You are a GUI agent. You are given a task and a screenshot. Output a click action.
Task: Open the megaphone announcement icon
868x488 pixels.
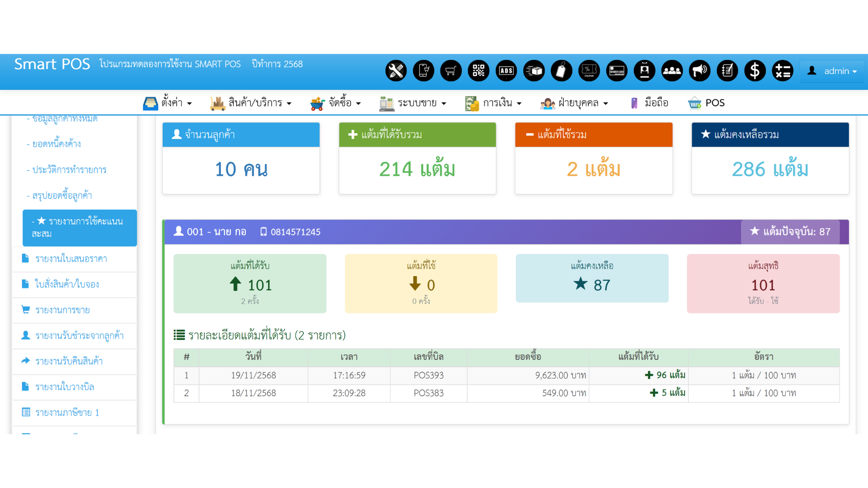[699, 71]
